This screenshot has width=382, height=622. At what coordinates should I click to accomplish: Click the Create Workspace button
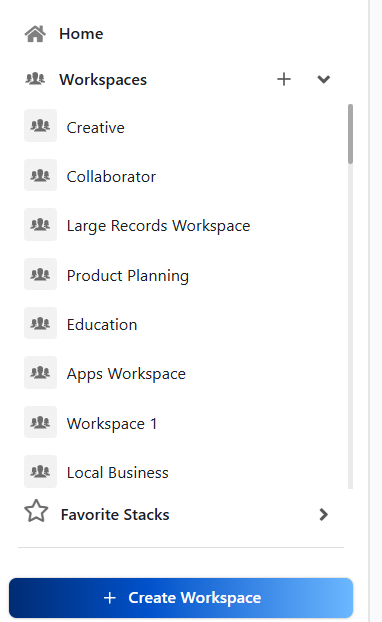click(181, 598)
